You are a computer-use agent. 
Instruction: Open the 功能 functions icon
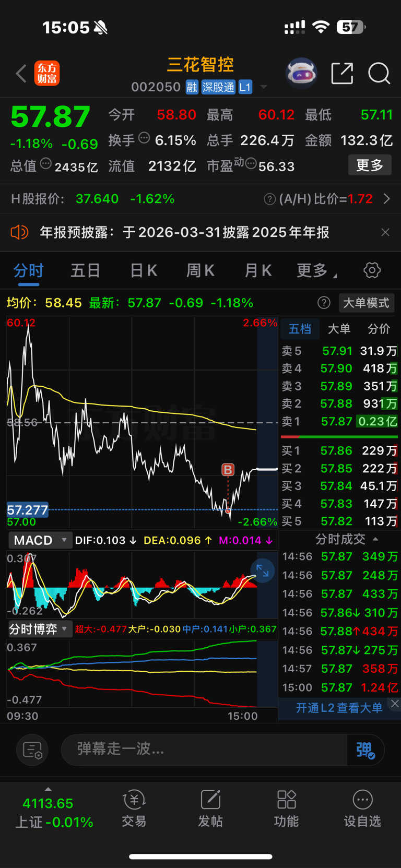[287, 809]
